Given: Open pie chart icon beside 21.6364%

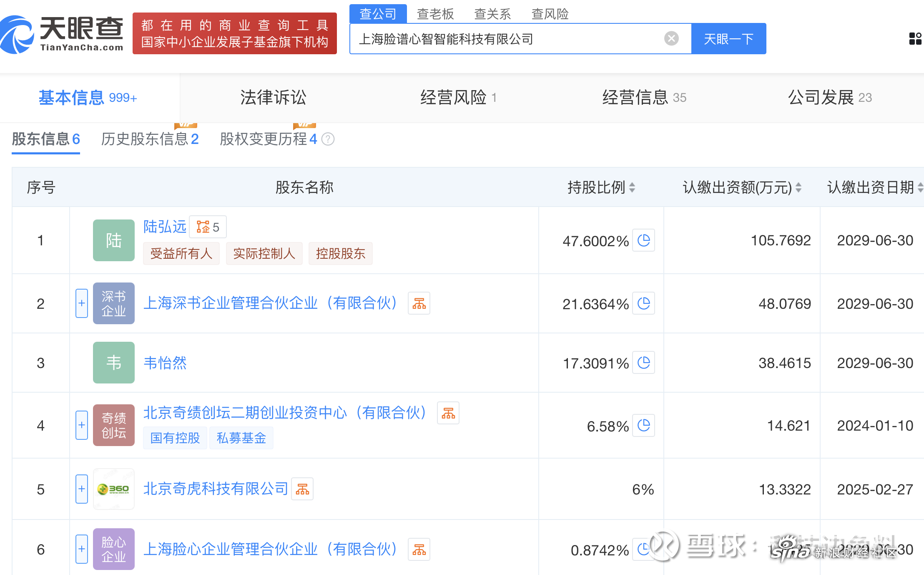Looking at the screenshot, I should [644, 303].
